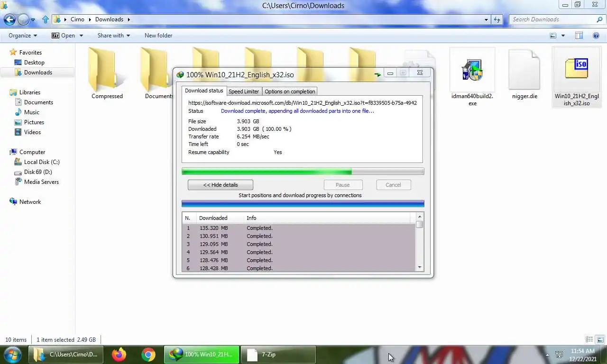Open the recent pages dropdown beside the Forward button
This screenshot has height=364, width=607.
pyautogui.click(x=33, y=20)
